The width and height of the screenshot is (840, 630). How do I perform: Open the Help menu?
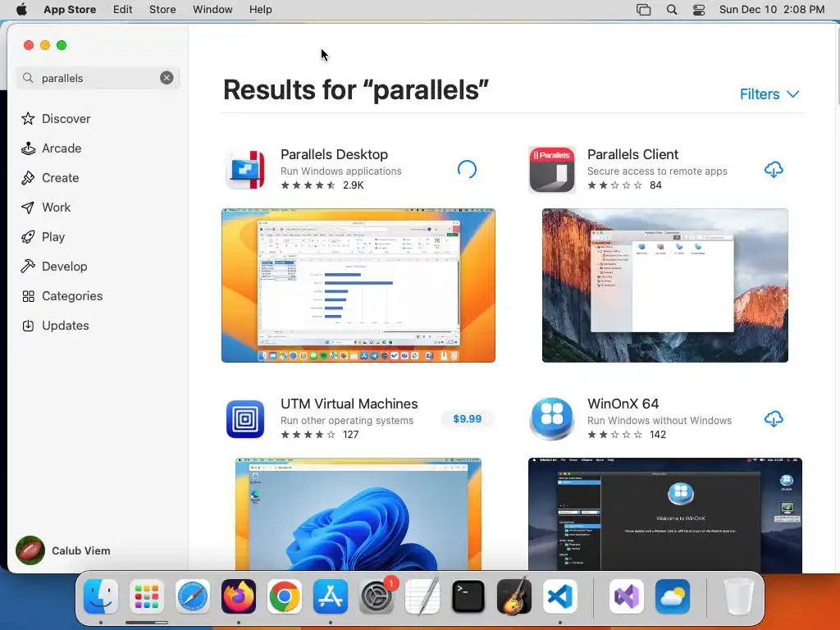[260, 10]
